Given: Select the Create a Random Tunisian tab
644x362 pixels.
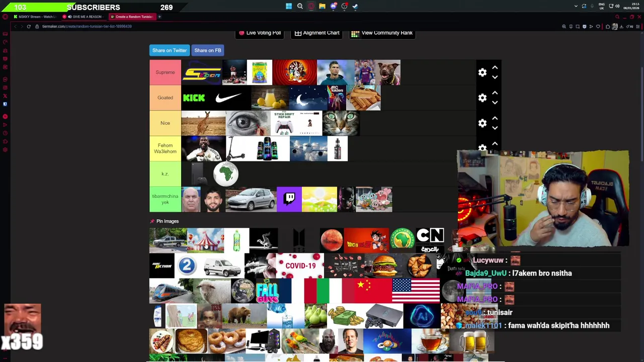Looking at the screenshot, I should pos(133,17).
